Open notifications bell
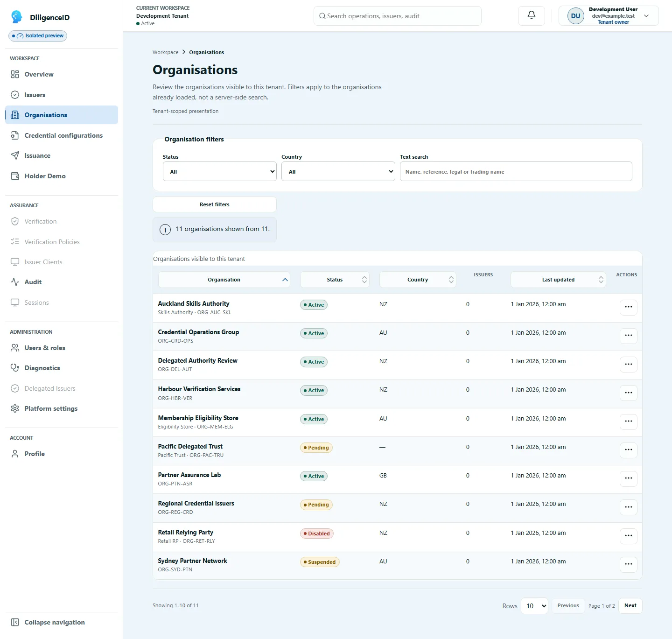This screenshot has width=672, height=639. click(532, 15)
